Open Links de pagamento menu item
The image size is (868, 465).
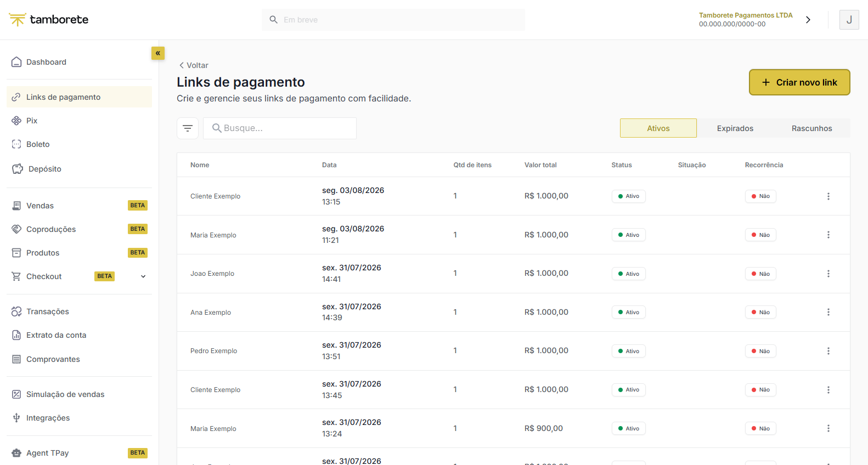tap(79, 97)
